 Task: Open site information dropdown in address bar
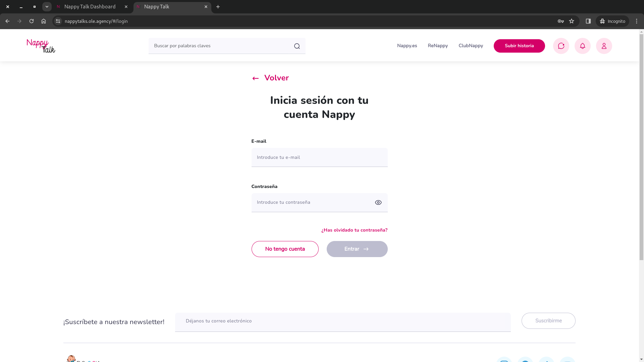(x=58, y=21)
